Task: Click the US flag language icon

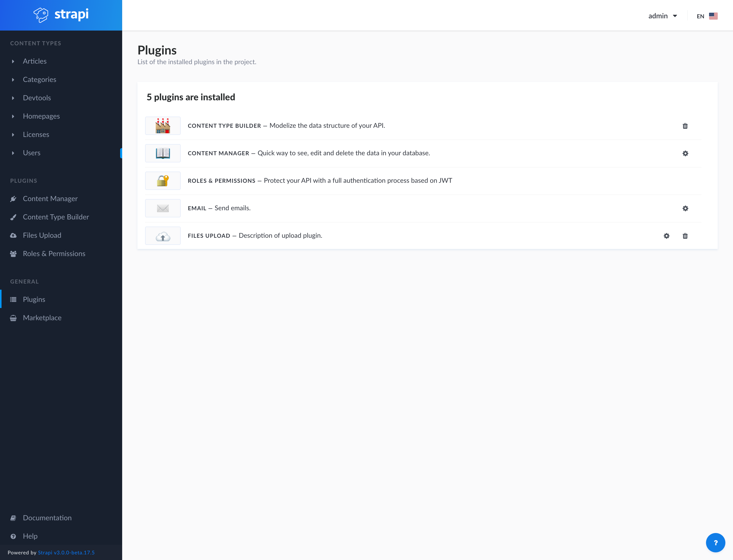Action: 713,16
